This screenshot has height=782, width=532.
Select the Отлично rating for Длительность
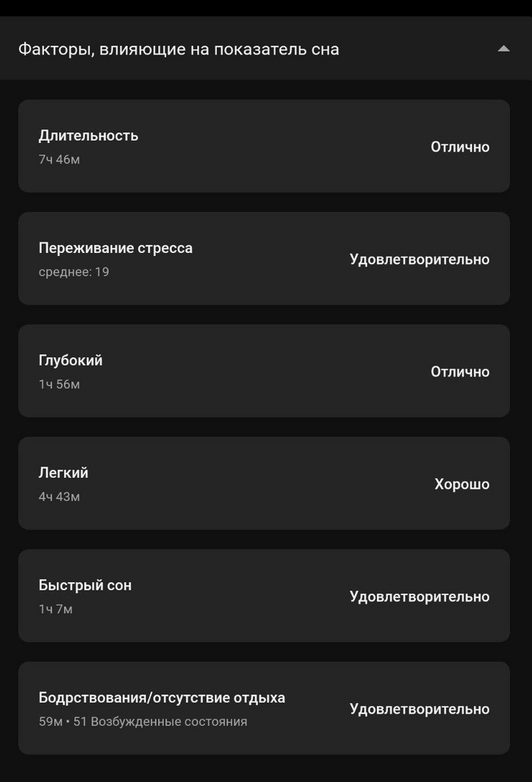click(x=460, y=147)
